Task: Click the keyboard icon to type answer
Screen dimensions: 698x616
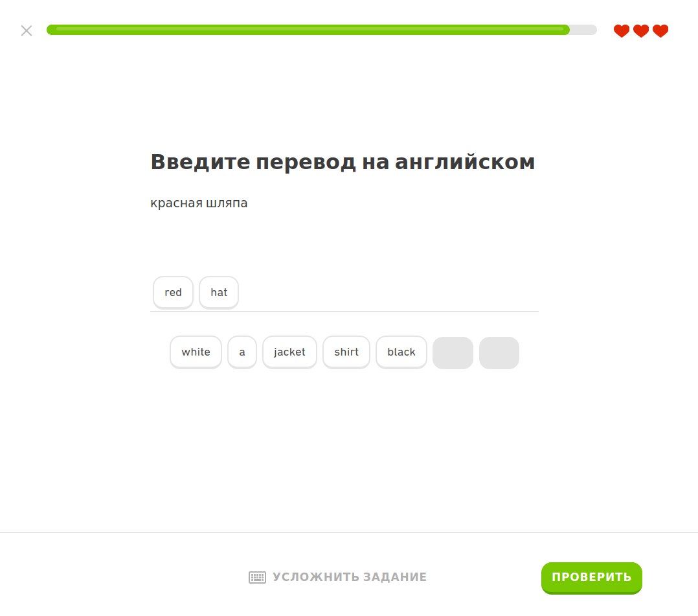Action: tap(257, 577)
